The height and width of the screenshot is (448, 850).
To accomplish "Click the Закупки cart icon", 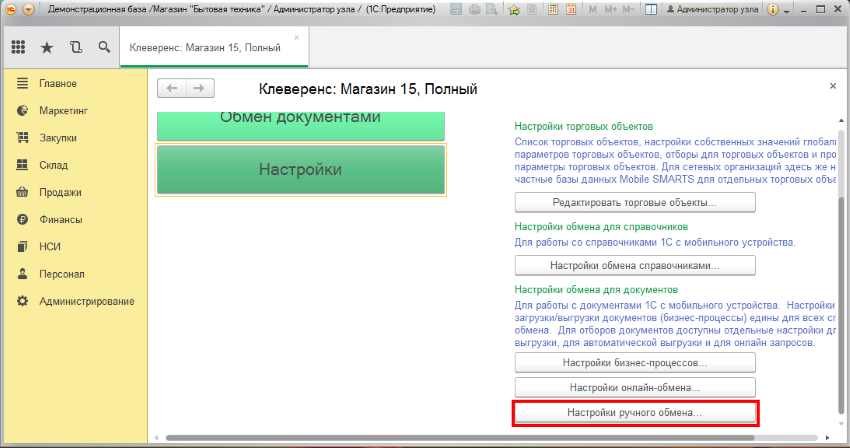I will 22,137.
